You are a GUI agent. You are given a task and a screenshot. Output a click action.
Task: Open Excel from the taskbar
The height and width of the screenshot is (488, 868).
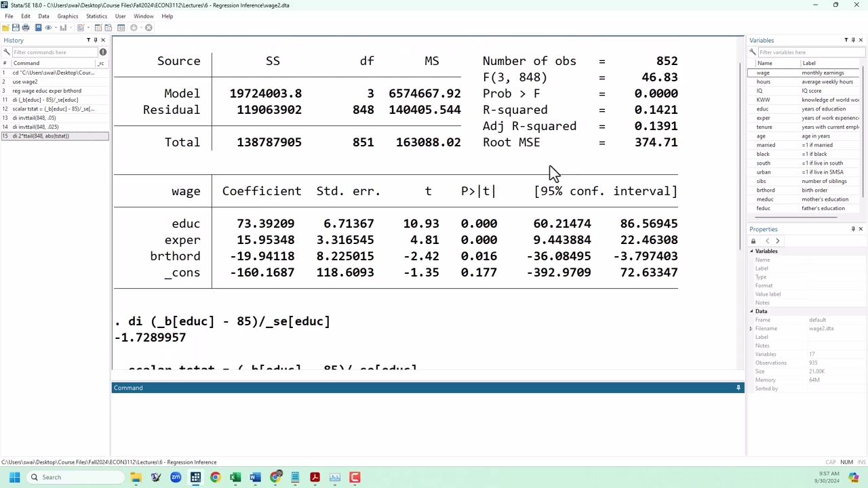point(235,477)
